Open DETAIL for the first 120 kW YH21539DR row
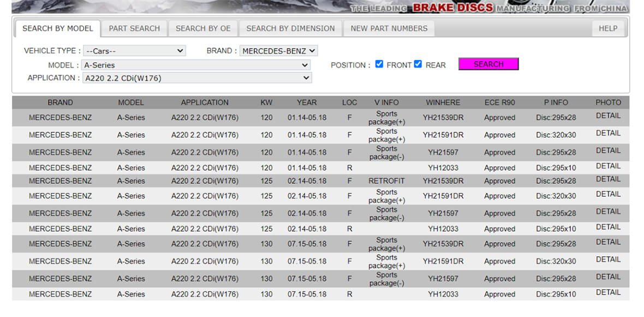Image resolution: width=644 pixels, height=317 pixels. click(608, 116)
